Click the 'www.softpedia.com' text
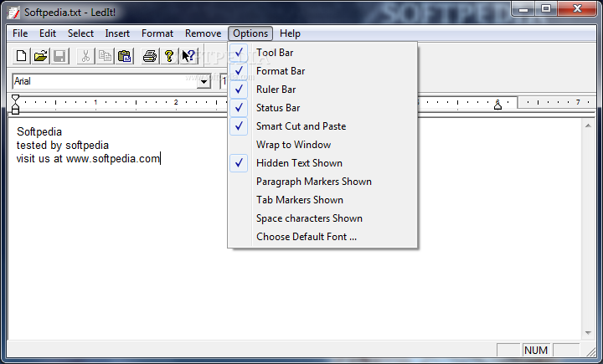Image resolution: width=603 pixels, height=364 pixels. click(x=113, y=159)
